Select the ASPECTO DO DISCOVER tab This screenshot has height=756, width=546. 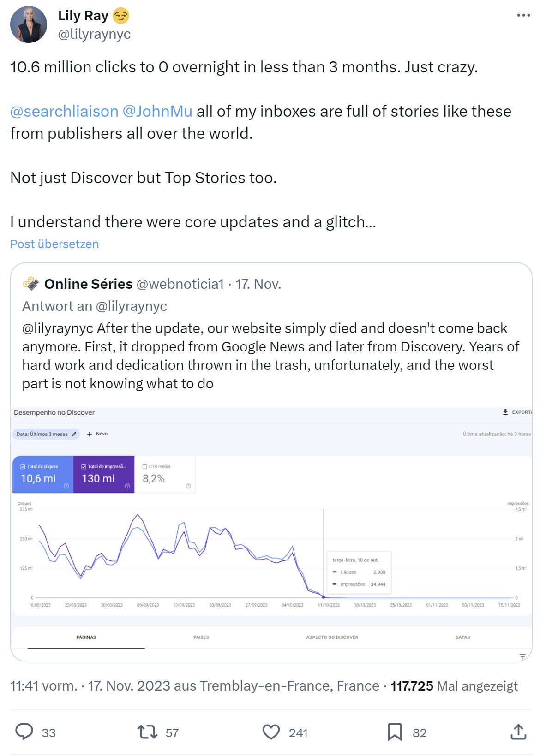point(332,637)
